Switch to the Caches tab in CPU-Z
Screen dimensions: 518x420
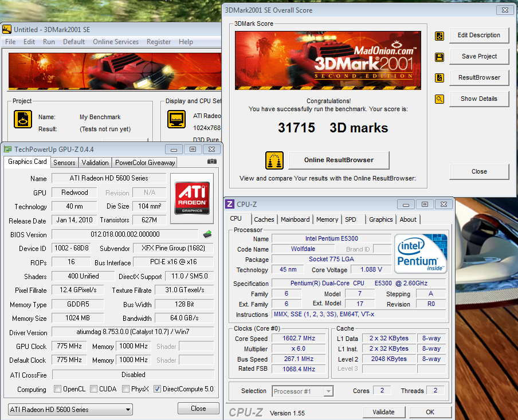point(264,219)
